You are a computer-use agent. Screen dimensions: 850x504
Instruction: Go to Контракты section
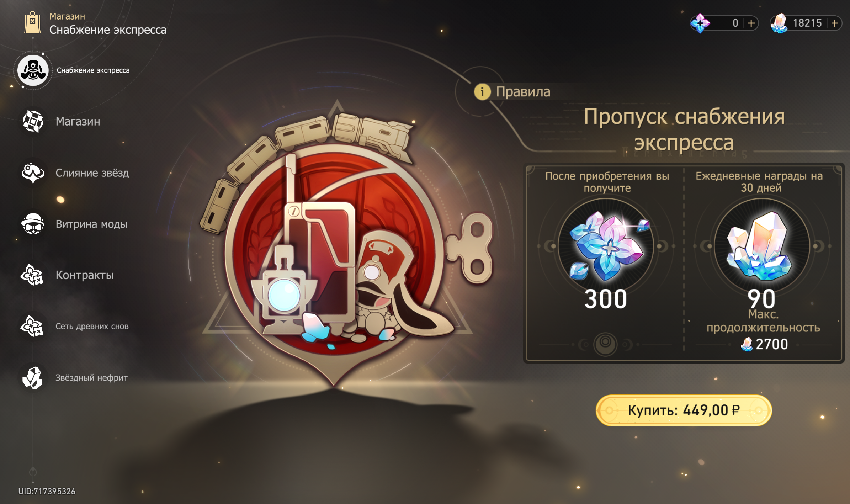[x=85, y=275]
